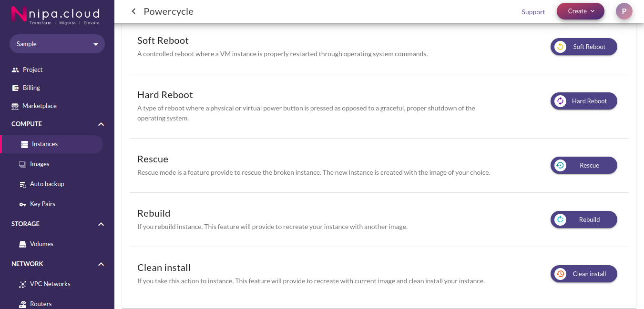Screen dimensions: 644x309
Task: Click the Soft Reboot button
Action: pos(584,47)
